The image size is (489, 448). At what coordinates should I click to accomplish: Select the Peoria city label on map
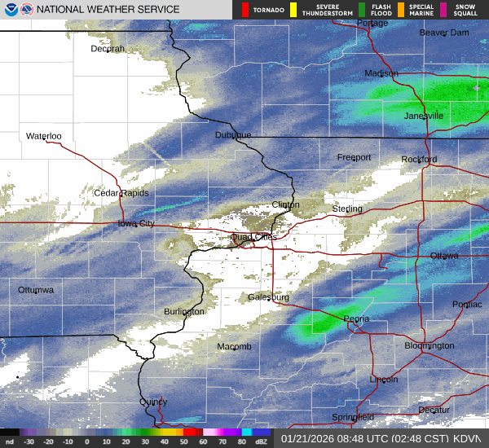[357, 318]
